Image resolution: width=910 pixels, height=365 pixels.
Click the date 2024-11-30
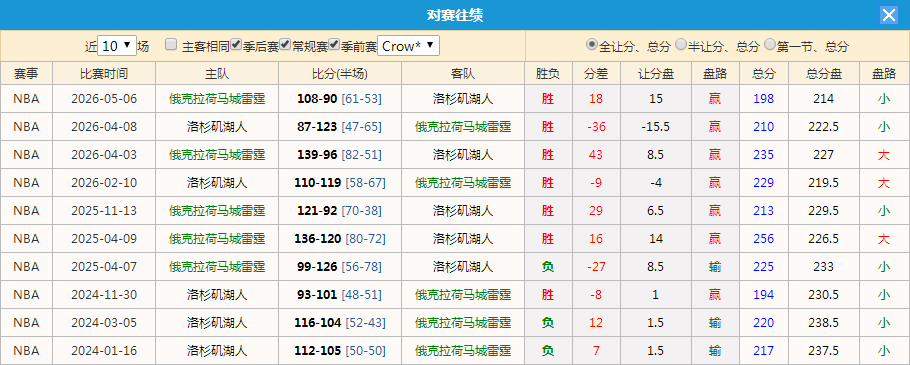(104, 295)
